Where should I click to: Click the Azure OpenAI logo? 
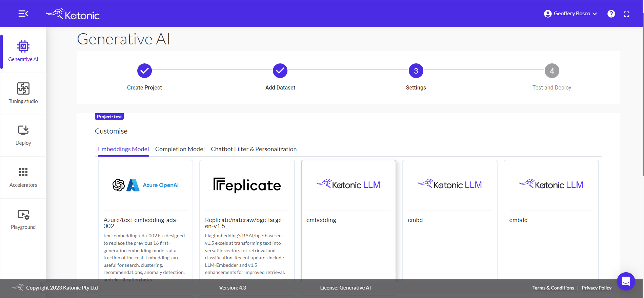pos(145,185)
